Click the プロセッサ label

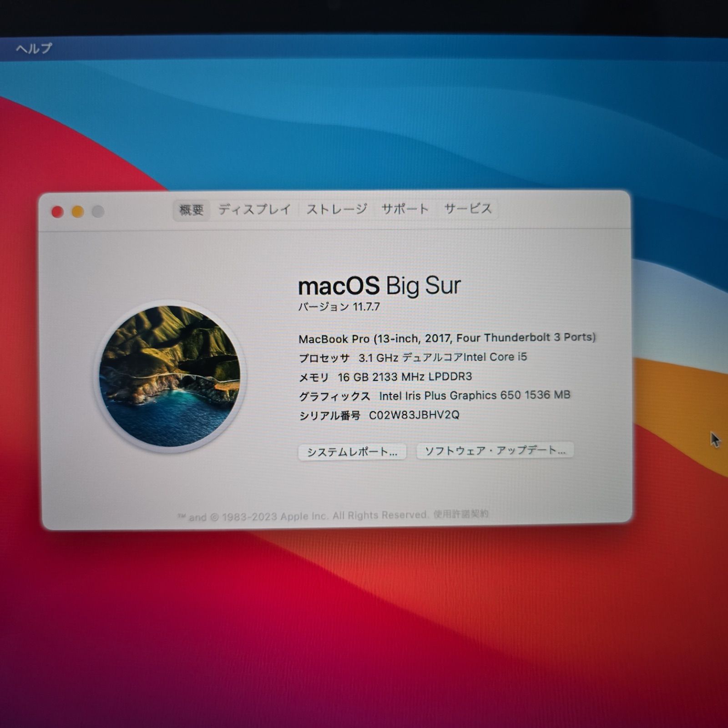click(x=324, y=358)
